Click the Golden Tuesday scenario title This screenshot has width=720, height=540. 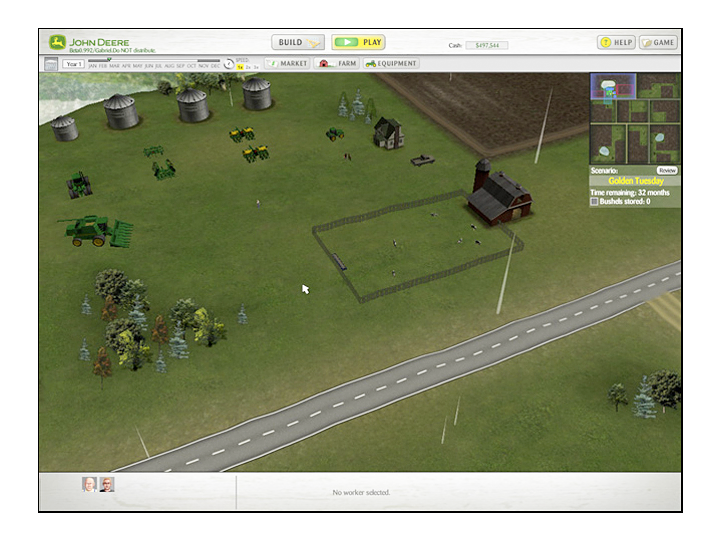click(x=636, y=181)
